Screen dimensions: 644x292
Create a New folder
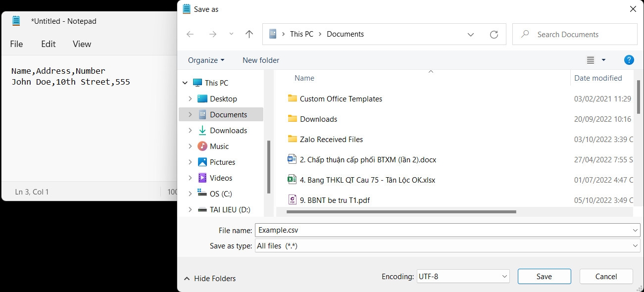(261, 60)
